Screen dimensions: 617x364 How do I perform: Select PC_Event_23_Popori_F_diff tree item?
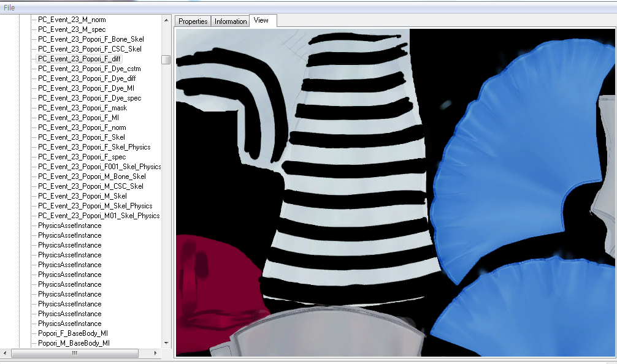point(79,59)
